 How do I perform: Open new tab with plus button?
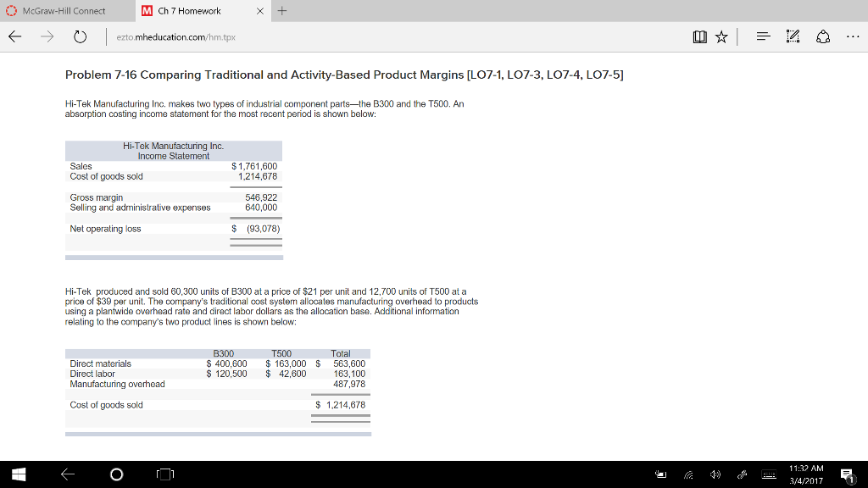pyautogui.click(x=282, y=10)
